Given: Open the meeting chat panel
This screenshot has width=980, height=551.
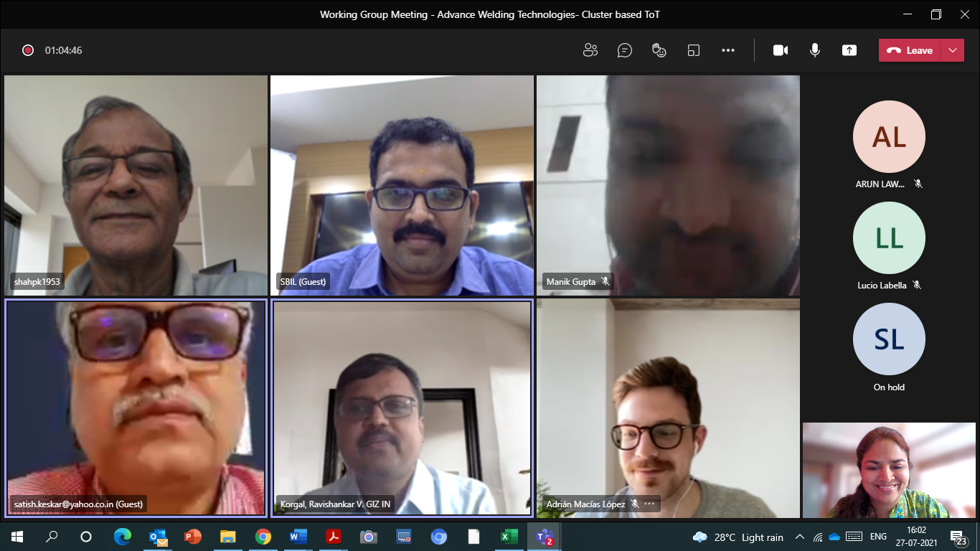Looking at the screenshot, I should 625,50.
